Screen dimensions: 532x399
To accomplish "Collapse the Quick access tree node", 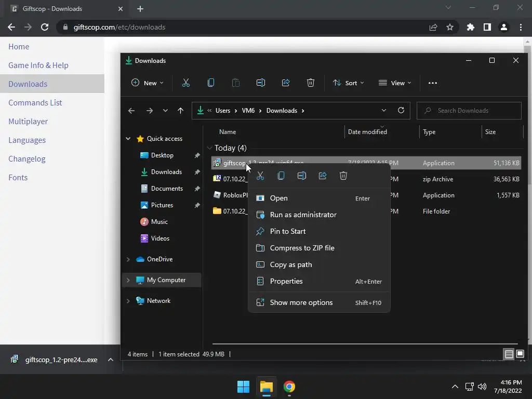I will coord(128,138).
